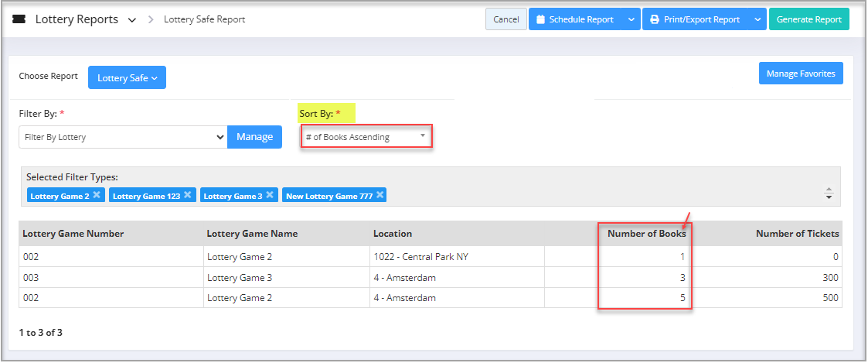Click the Generate Report button

click(808, 19)
